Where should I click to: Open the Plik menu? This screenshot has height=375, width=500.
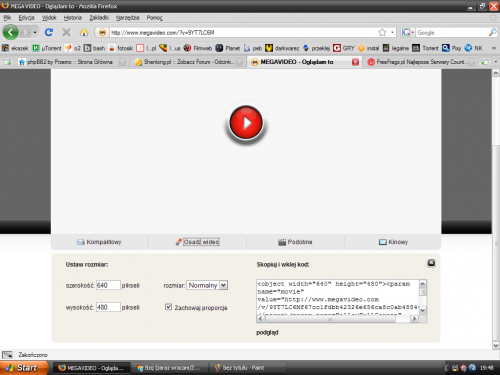pyautogui.click(x=7, y=18)
